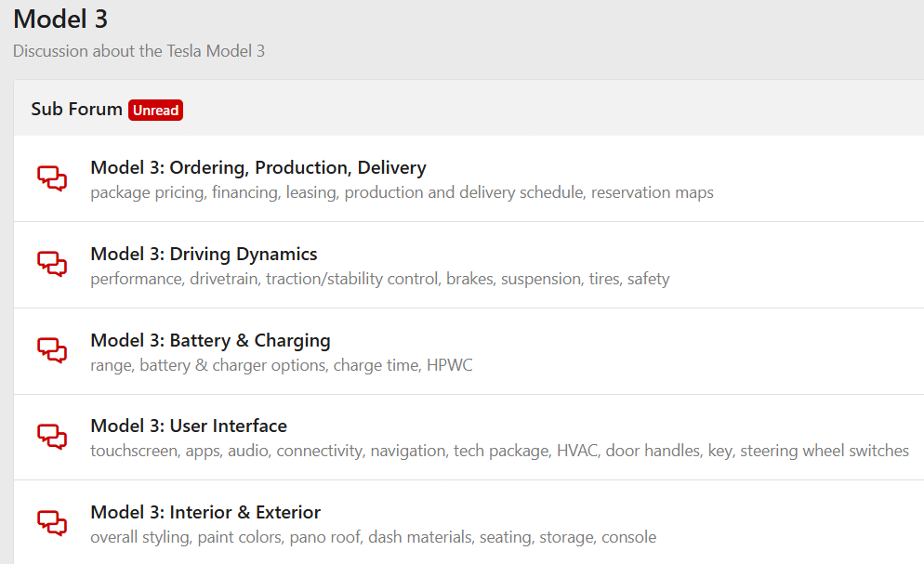Click the touchscreen, apps, audio description text
This screenshot has height=564, width=924.
coord(499,452)
